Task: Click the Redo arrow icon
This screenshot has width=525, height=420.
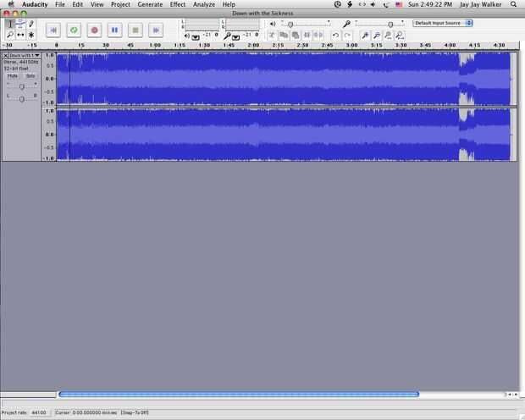Action: [x=347, y=35]
